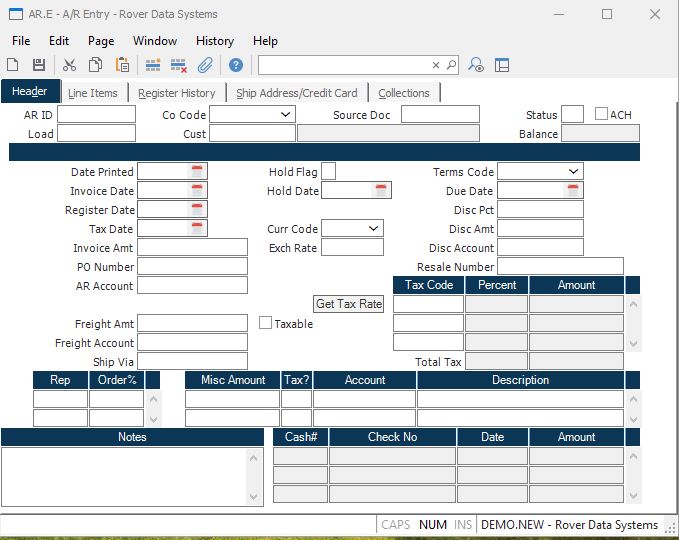Expand the Co Code dropdown
The width and height of the screenshot is (679, 540).
285,115
